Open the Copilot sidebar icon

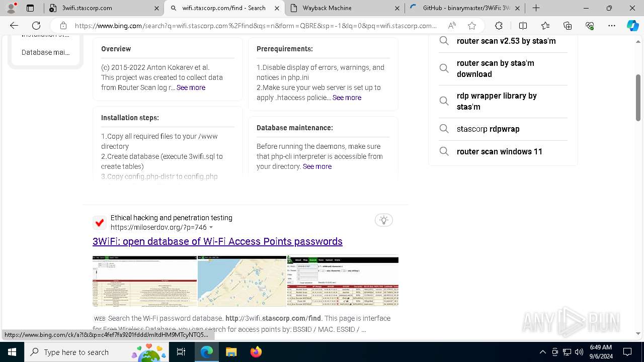[632, 26]
